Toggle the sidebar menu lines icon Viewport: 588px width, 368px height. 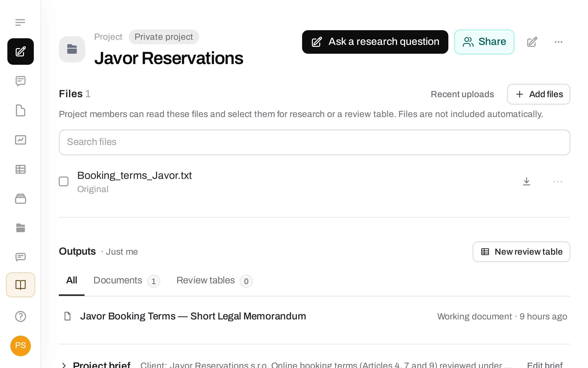coord(20,22)
